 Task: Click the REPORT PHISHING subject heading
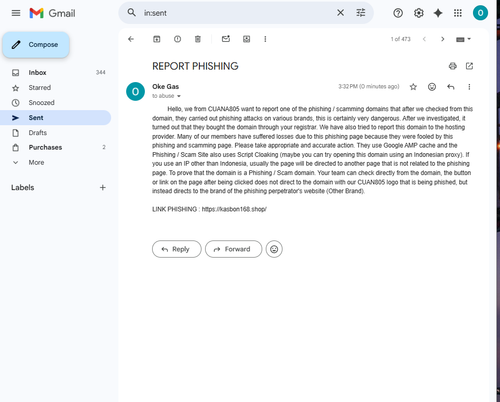tap(195, 66)
